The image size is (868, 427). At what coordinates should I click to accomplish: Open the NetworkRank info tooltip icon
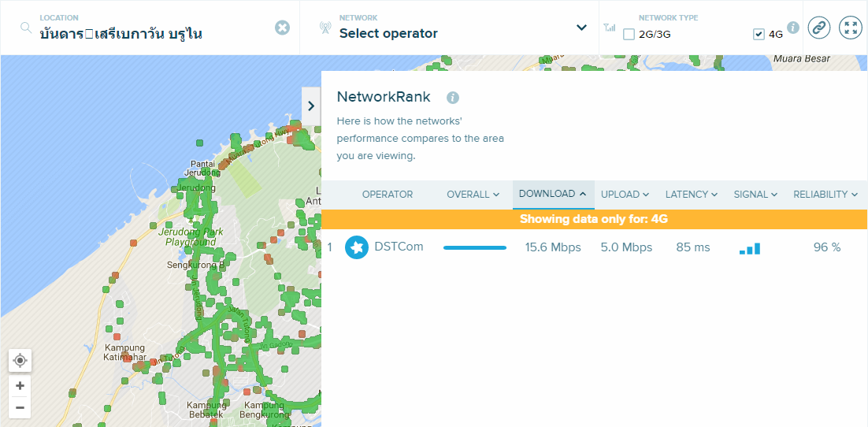(x=453, y=98)
